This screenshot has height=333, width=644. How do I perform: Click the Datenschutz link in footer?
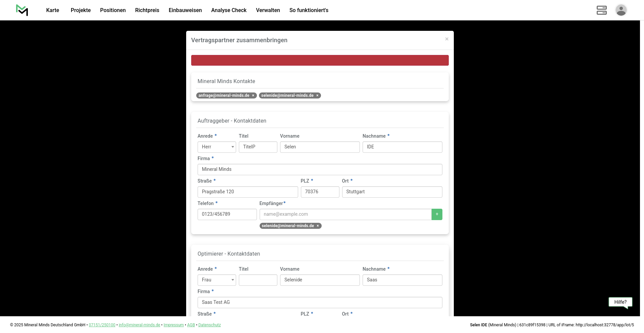pos(209,325)
